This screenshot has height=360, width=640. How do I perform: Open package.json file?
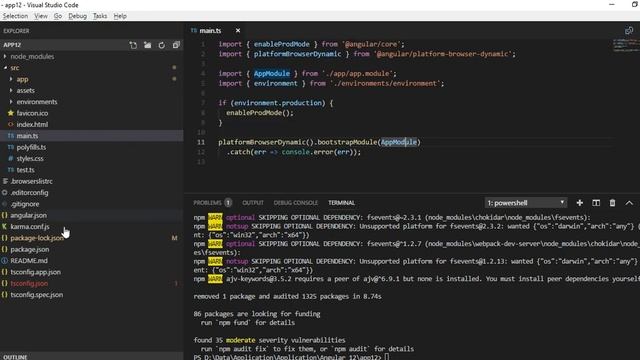point(29,249)
